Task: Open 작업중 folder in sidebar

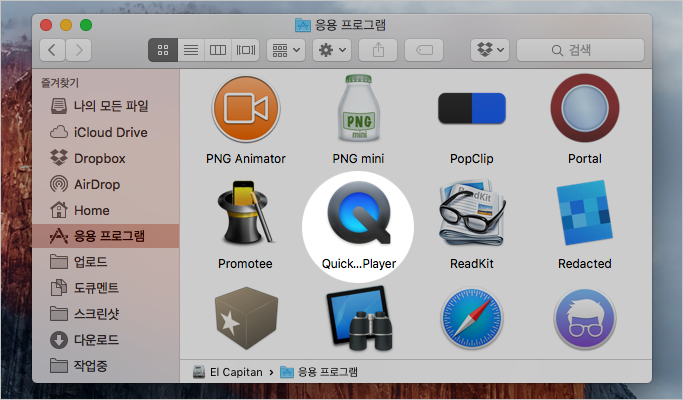Action: pyautogui.click(x=105, y=366)
